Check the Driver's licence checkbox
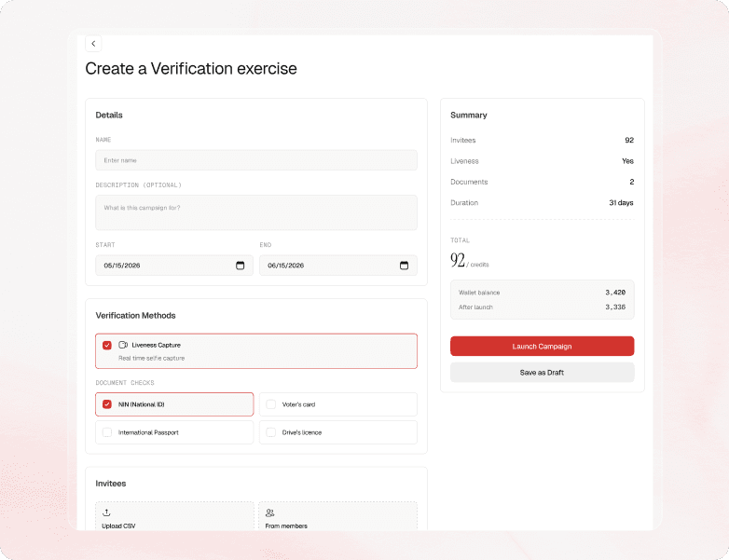Image resolution: width=729 pixels, height=560 pixels. [x=271, y=432]
